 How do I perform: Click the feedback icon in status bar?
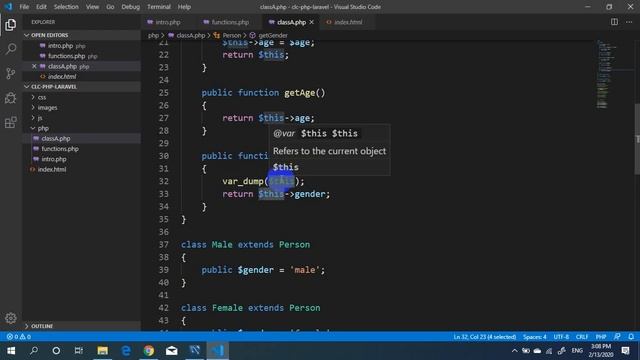pos(617,337)
